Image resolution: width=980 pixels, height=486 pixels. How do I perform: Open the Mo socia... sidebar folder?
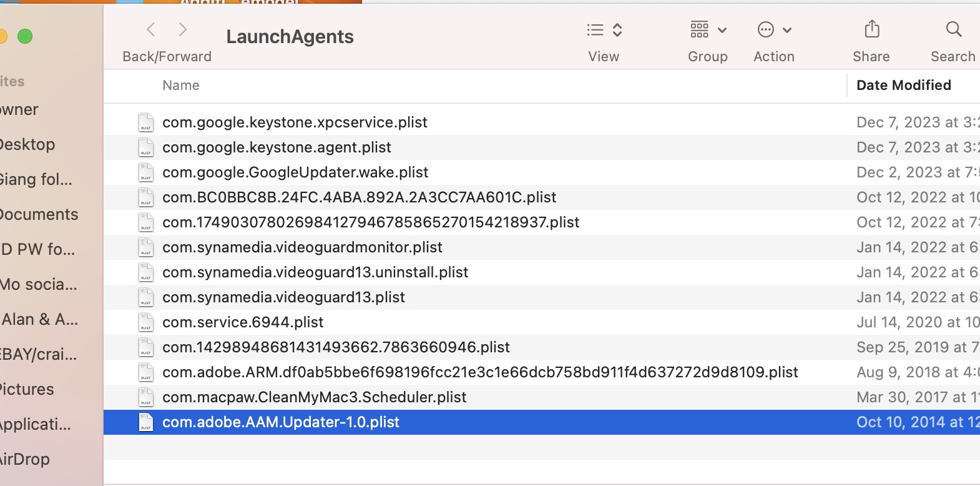click(39, 285)
